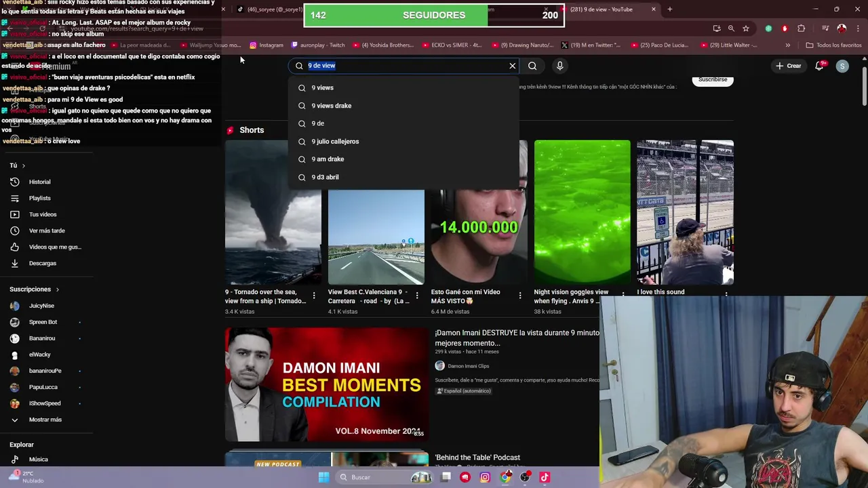Click the magnifier search button beside the search box

click(x=532, y=66)
